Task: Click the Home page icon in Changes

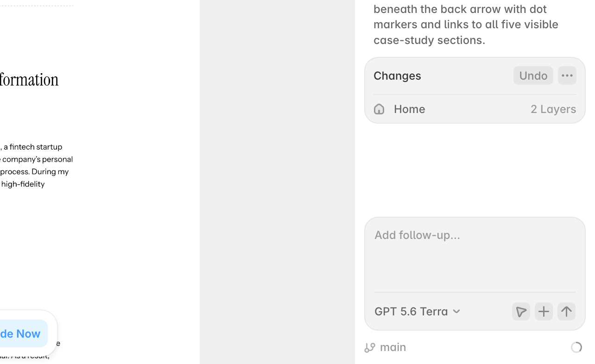Action: click(379, 109)
